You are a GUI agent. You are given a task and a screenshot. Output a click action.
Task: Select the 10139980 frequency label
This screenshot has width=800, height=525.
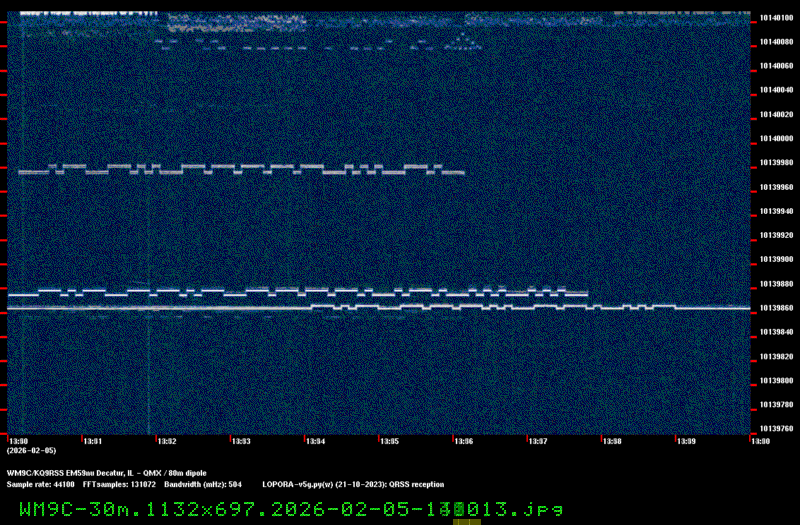click(x=776, y=163)
